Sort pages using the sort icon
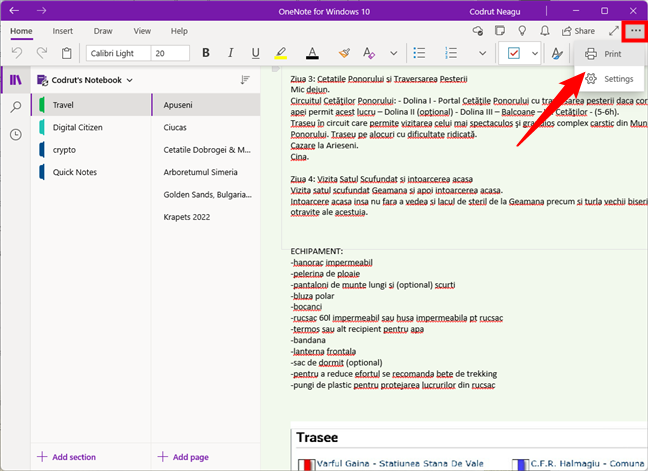The image size is (648, 471). coord(245,80)
